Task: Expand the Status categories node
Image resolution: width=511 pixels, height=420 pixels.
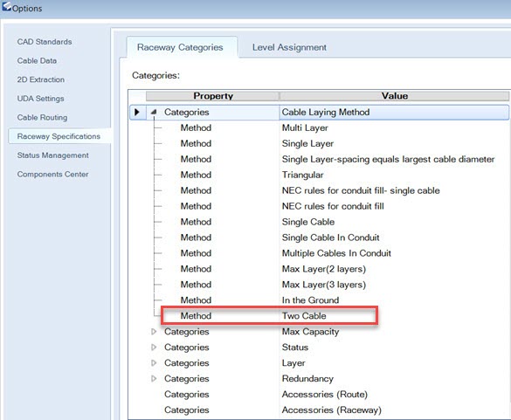Action: coord(154,348)
